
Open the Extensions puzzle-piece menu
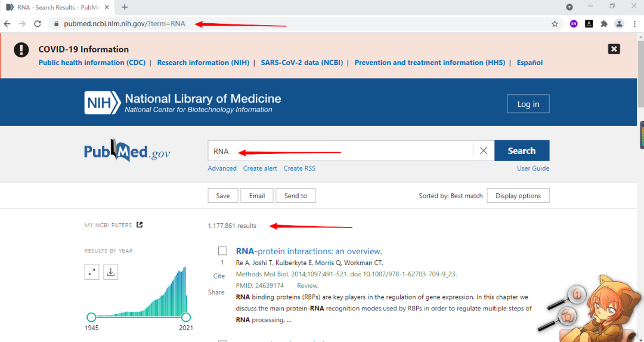603,24
